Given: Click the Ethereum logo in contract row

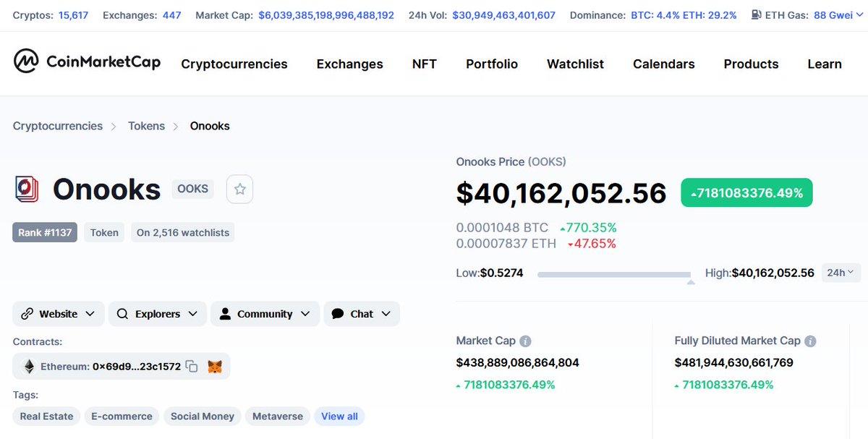Looking at the screenshot, I should point(30,367).
